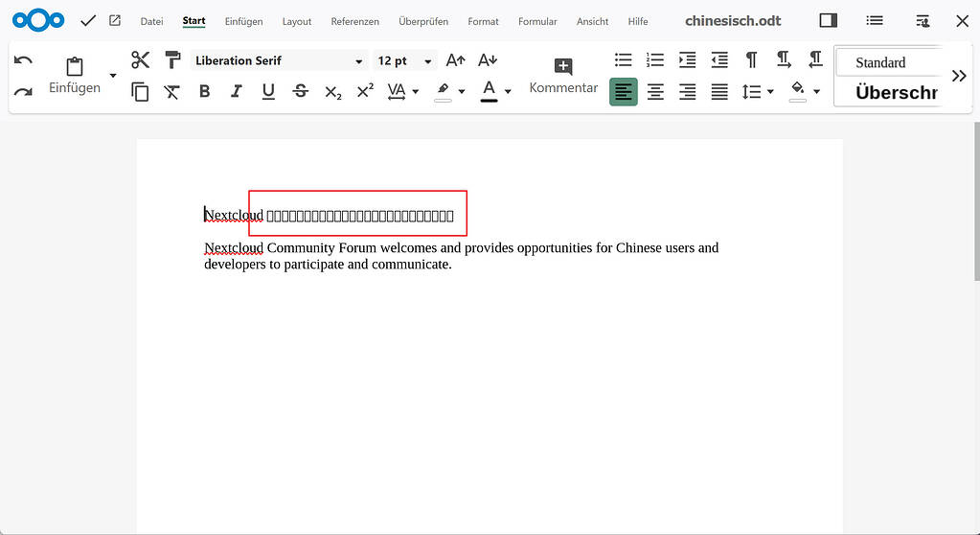Open the Hilfe tab
This screenshot has height=535, width=980.
(x=638, y=21)
